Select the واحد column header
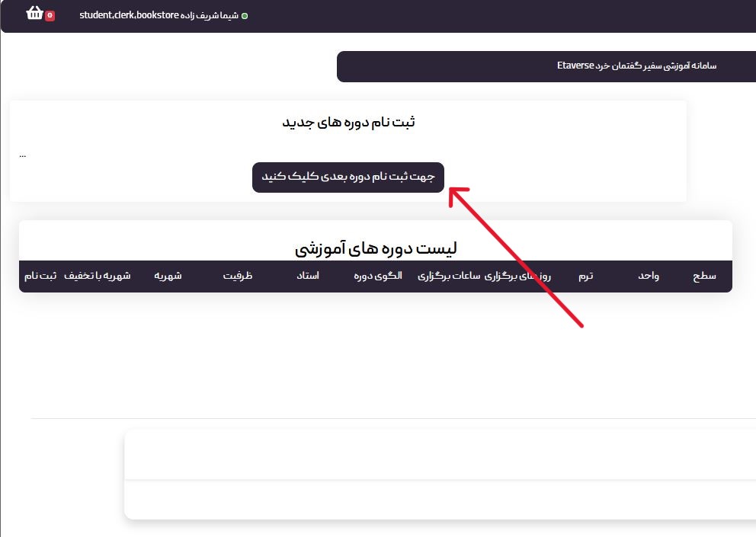The image size is (756, 537). click(649, 276)
